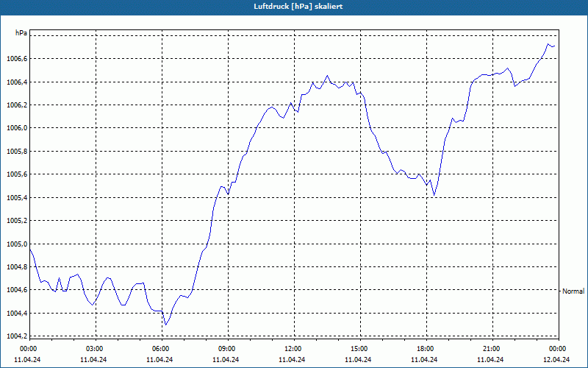The height and width of the screenshot is (368, 588).
Task: Select the 1005,8 y-axis value
Action: coord(17,152)
